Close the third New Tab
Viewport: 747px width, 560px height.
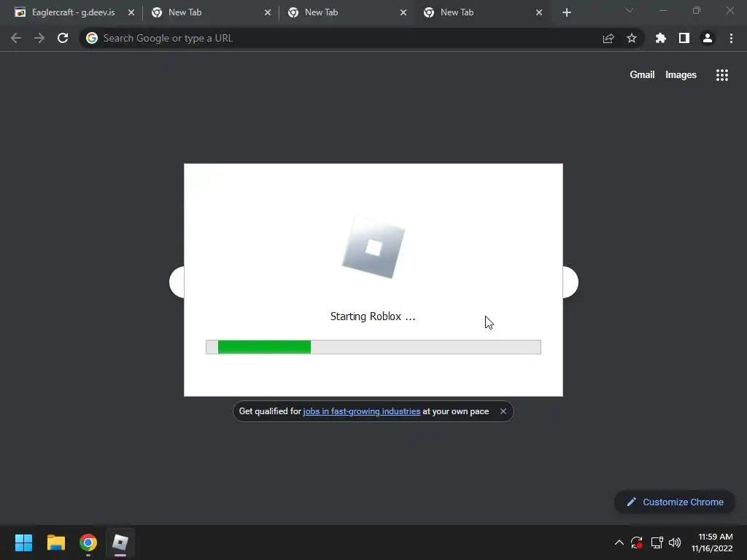coord(403,13)
